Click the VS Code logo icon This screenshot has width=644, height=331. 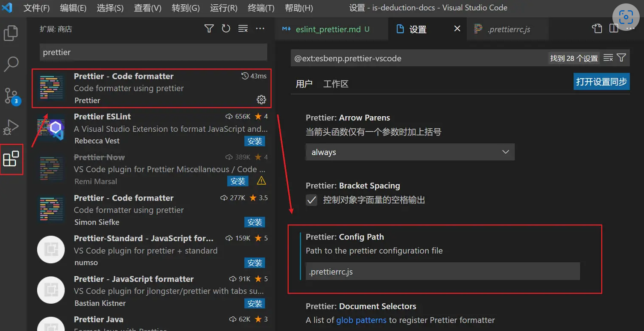click(x=7, y=8)
